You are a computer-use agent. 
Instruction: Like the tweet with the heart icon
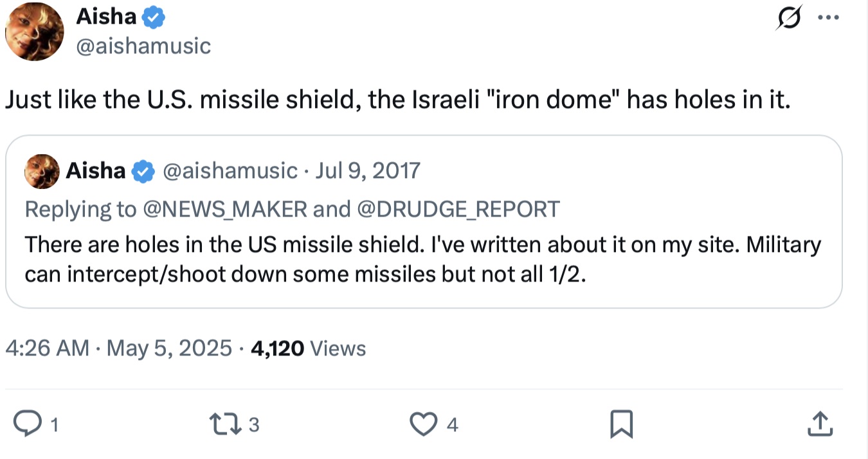click(x=423, y=424)
